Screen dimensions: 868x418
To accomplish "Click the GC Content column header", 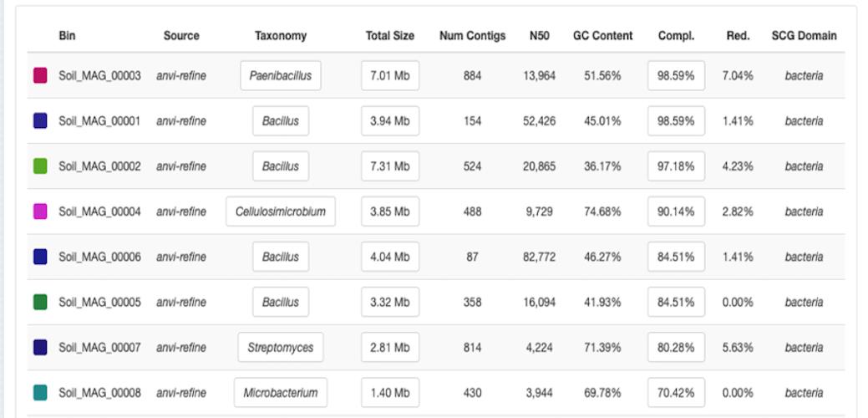I will 603,36.
